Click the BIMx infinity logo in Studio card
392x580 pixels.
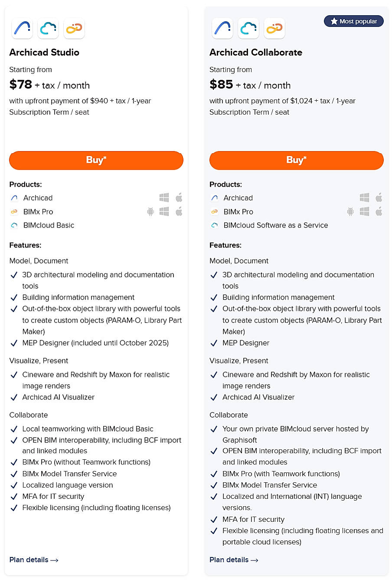click(x=74, y=29)
